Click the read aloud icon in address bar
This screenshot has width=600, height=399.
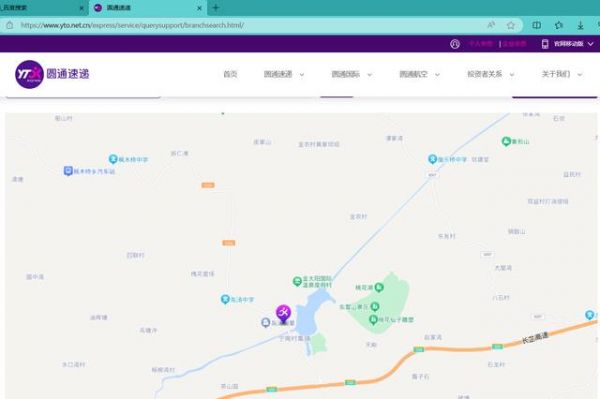491,25
